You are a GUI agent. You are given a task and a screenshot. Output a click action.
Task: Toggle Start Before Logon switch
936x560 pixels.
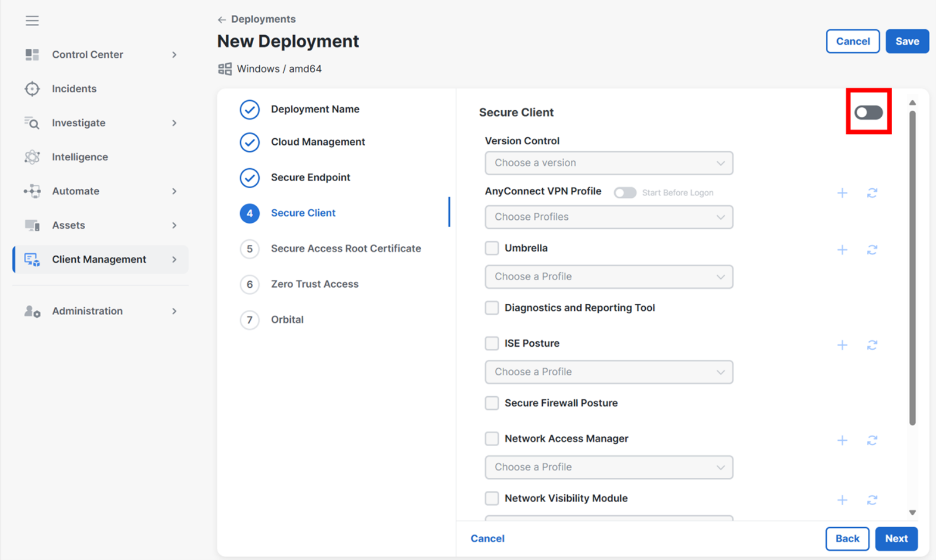pyautogui.click(x=625, y=193)
